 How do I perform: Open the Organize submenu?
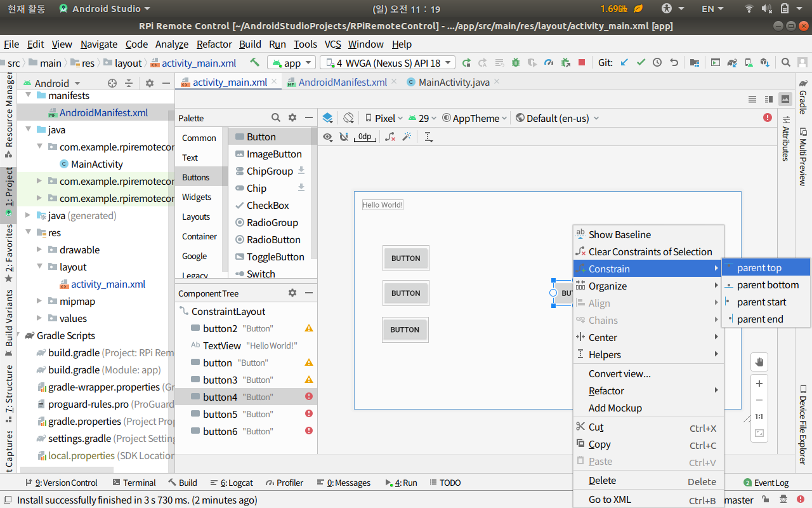coord(648,286)
